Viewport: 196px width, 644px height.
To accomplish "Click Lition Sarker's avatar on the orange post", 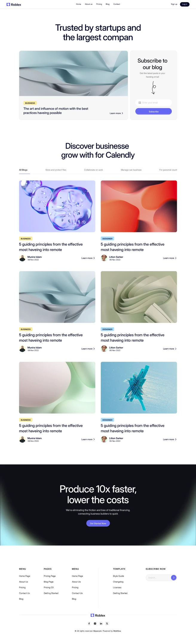I will point(104,258).
